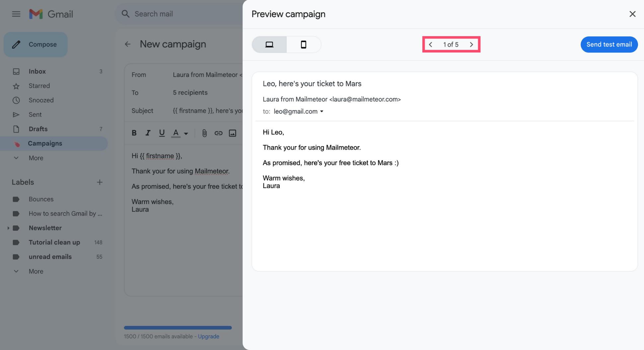Click the Gmail logo
The height and width of the screenshot is (350, 644).
click(x=51, y=14)
